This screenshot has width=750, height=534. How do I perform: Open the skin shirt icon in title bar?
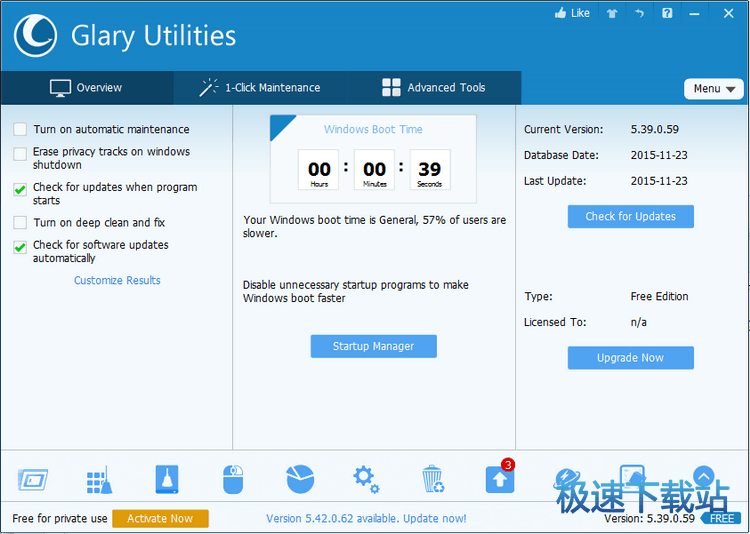tap(612, 13)
